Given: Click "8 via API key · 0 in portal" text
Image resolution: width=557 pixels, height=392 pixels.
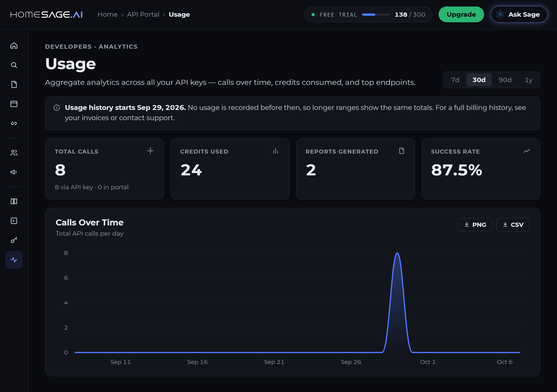Looking at the screenshot, I should pos(92,187).
